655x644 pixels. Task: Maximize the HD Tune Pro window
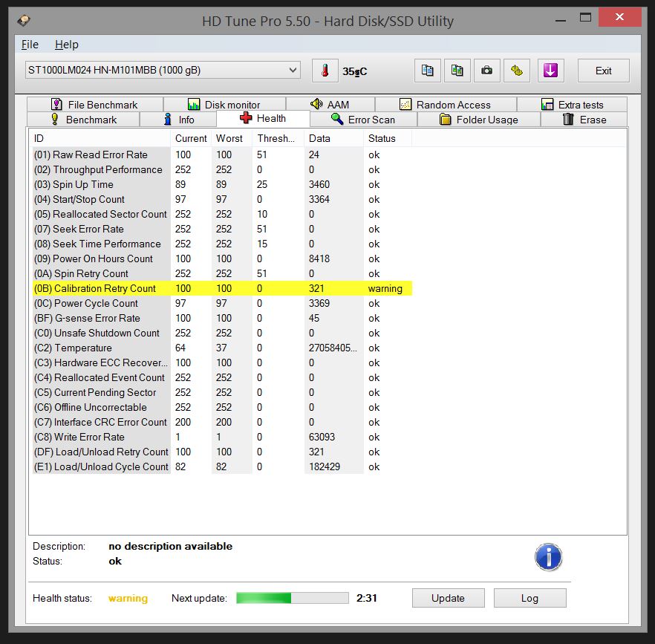(x=585, y=18)
